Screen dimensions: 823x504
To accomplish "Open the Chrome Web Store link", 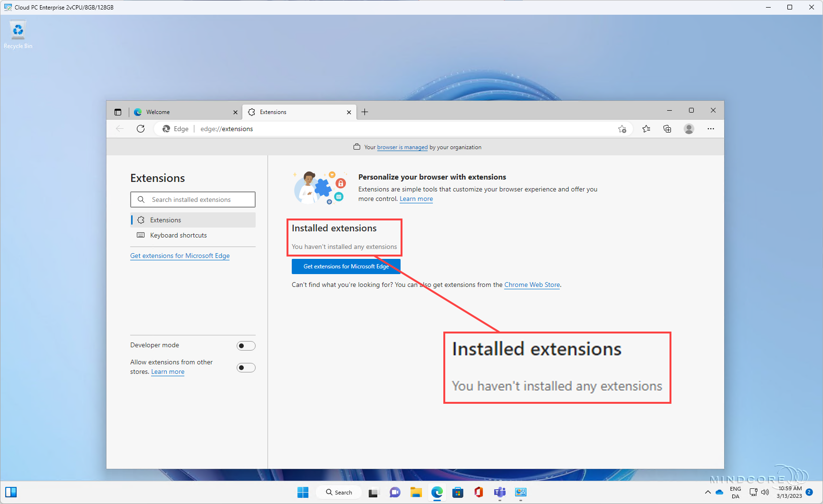I will click(x=532, y=285).
